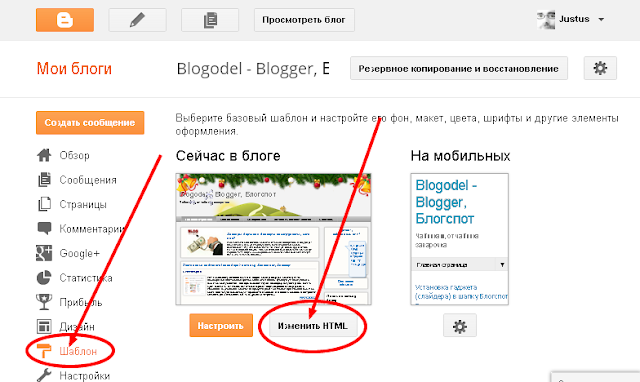The image size is (640, 382).
Task: Click the Blogodel blog title
Action: tap(253, 69)
